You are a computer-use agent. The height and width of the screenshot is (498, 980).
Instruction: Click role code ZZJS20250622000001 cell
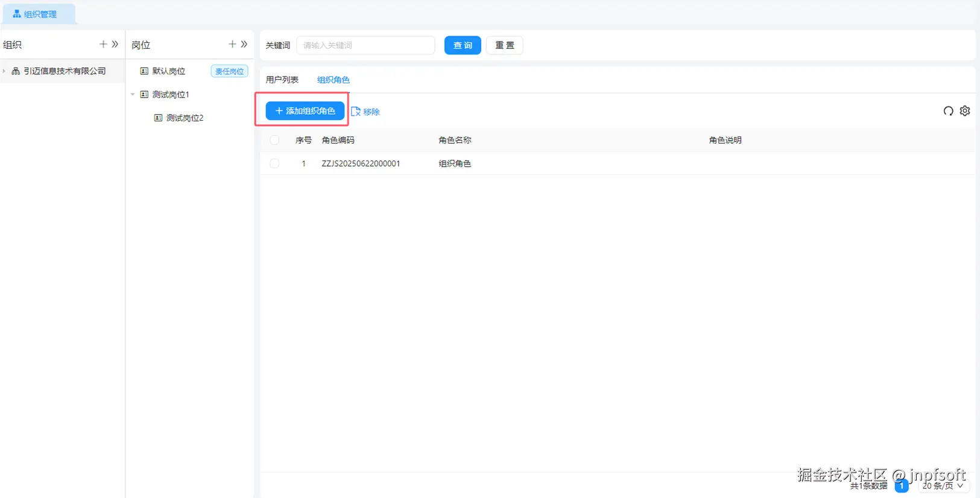361,164
